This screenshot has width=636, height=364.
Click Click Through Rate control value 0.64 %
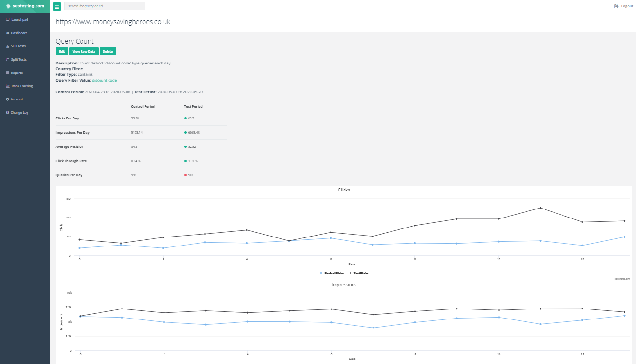click(x=136, y=161)
